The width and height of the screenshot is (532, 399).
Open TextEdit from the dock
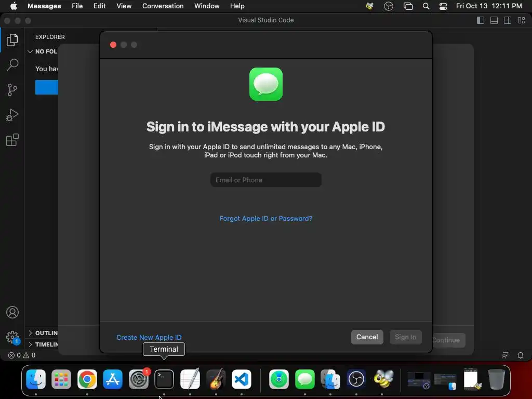pyautogui.click(x=190, y=379)
